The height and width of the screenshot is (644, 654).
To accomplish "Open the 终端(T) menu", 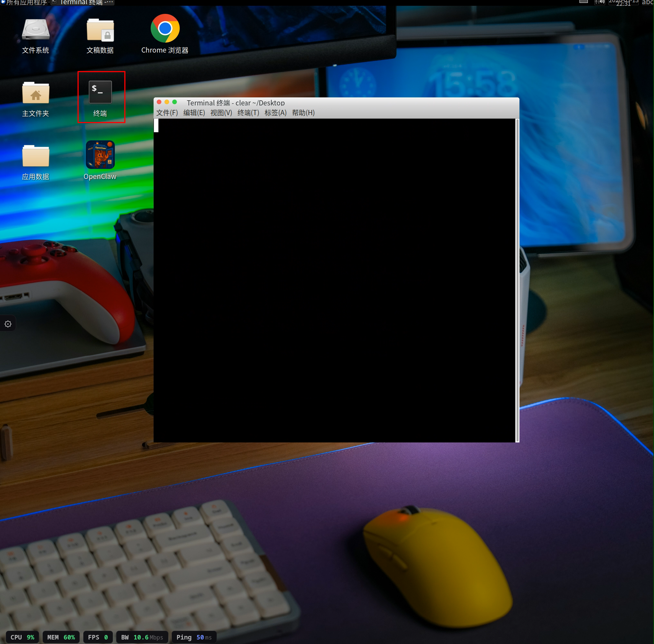I will (248, 113).
